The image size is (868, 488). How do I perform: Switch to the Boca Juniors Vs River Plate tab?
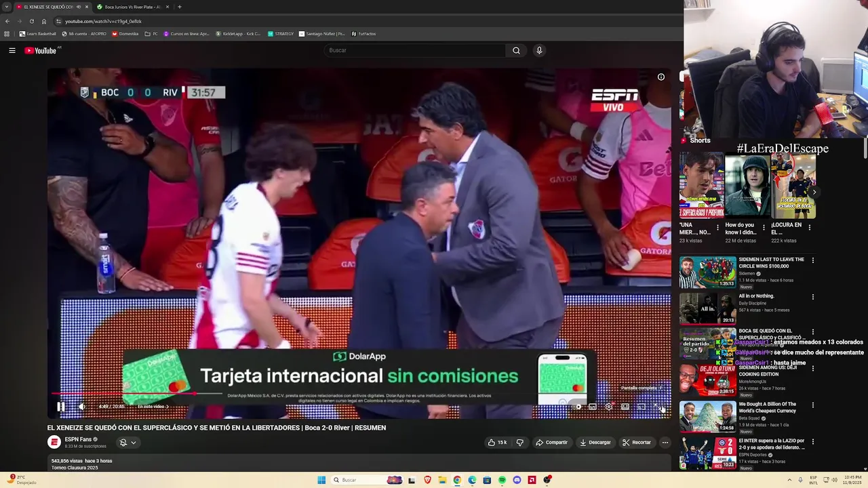tap(132, 7)
